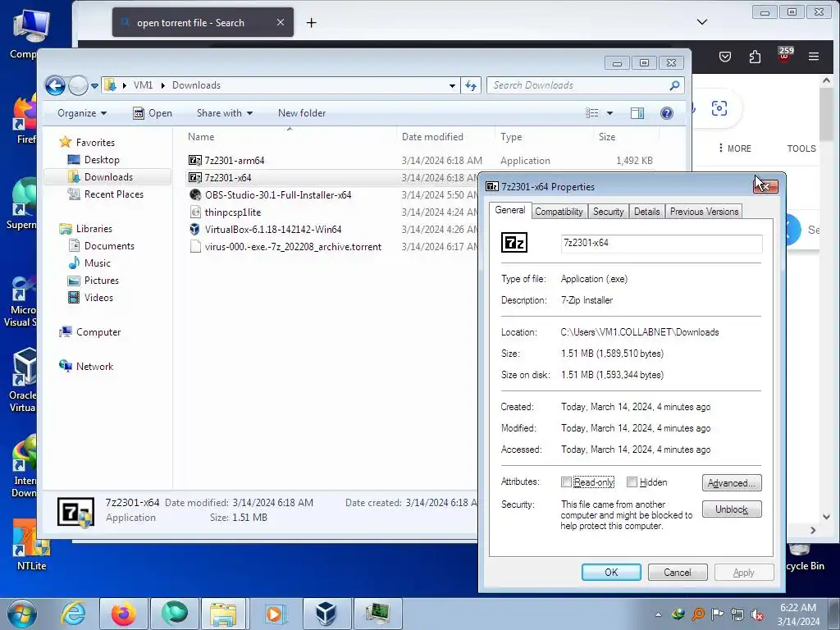Select Videos library

[90, 297]
